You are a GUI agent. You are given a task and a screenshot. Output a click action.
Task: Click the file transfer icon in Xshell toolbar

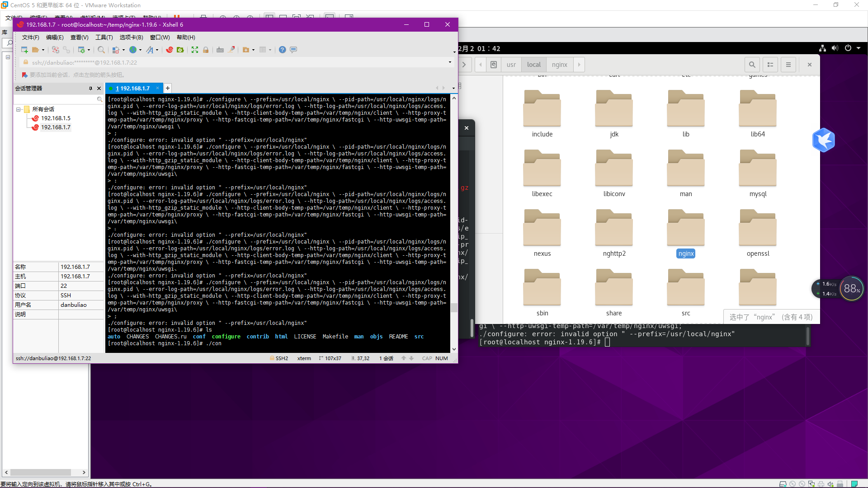116,50
